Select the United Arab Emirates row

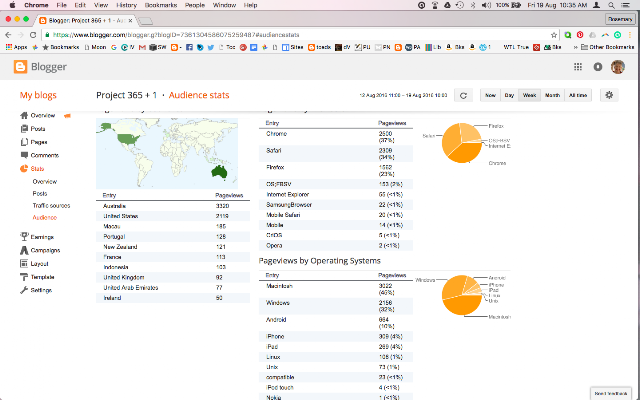[173, 288]
